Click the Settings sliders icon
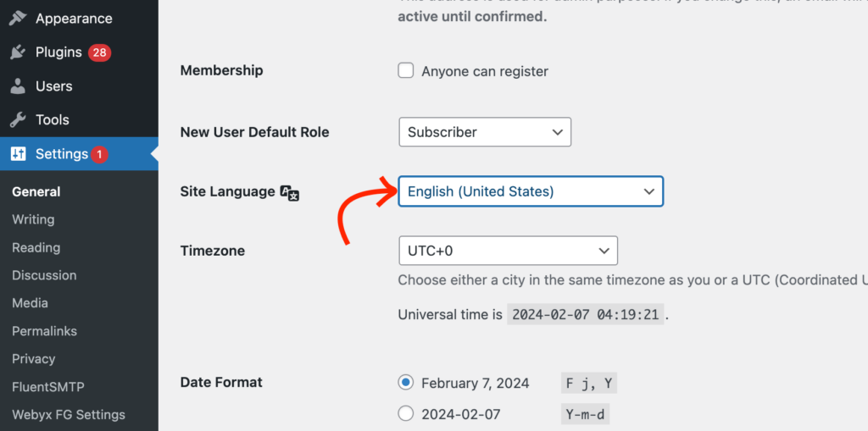Image resolution: width=868 pixels, height=431 pixels. (19, 154)
